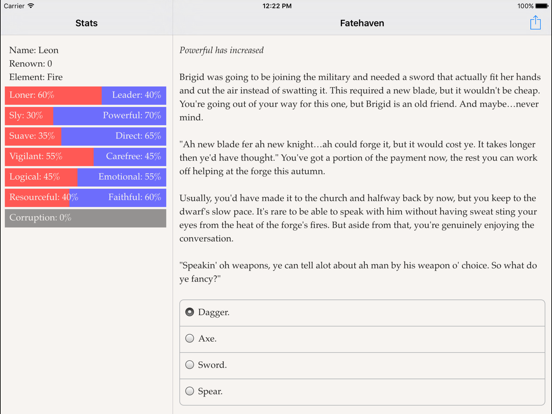Image resolution: width=552 pixels, height=414 pixels.
Task: Tap the Sly versus Powerful stat bar
Action: tap(86, 116)
